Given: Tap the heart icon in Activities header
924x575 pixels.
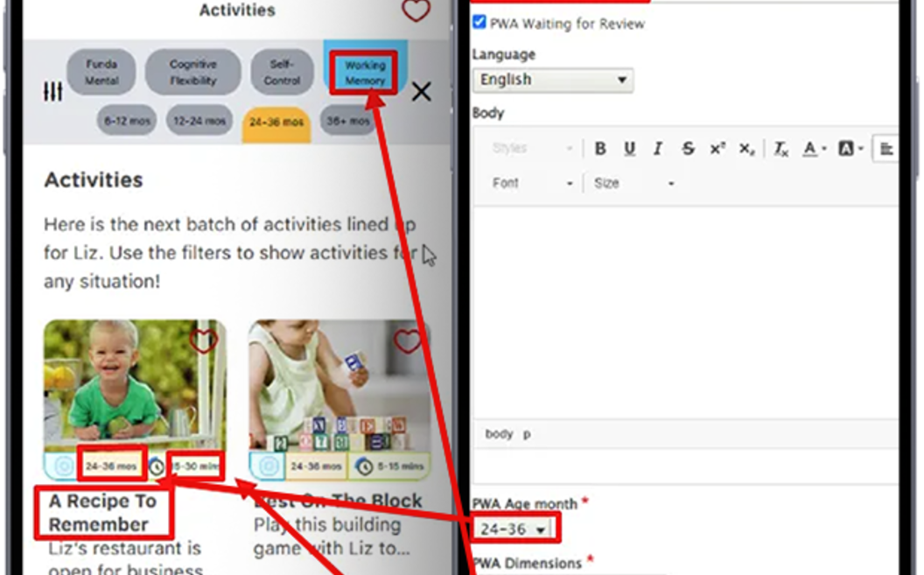Looking at the screenshot, I should pos(416,11).
